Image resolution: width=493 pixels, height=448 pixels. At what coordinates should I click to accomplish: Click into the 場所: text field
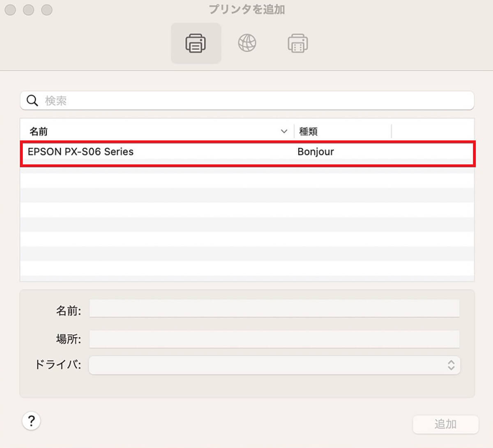click(274, 339)
